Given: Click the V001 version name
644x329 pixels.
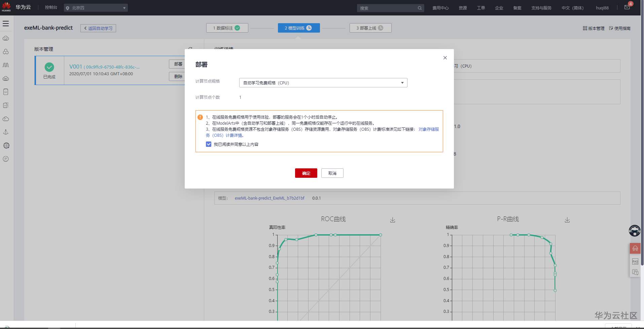Looking at the screenshot, I should pos(76,67).
